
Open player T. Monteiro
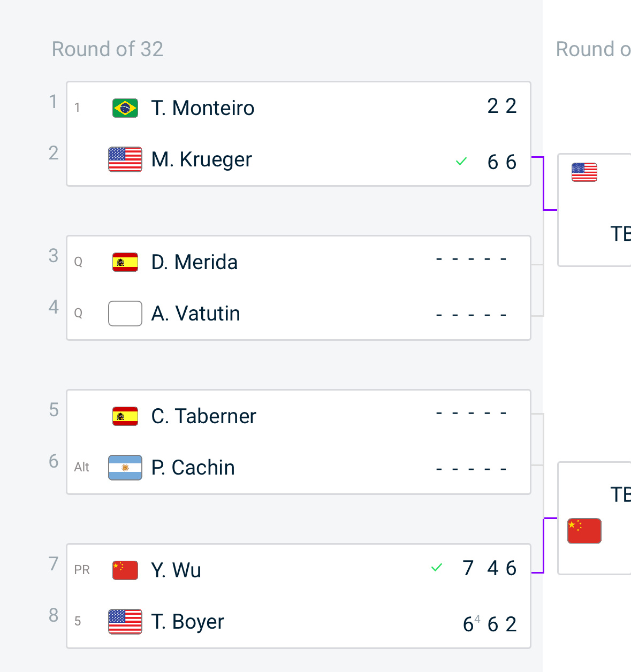(203, 108)
